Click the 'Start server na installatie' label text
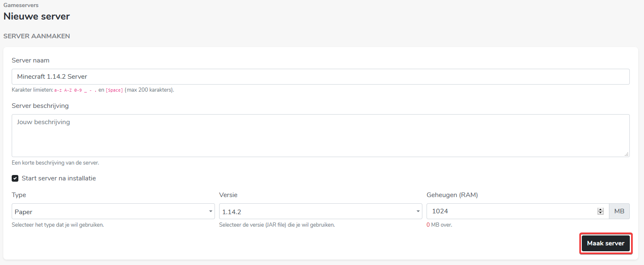644x265 pixels. pyautogui.click(x=59, y=178)
